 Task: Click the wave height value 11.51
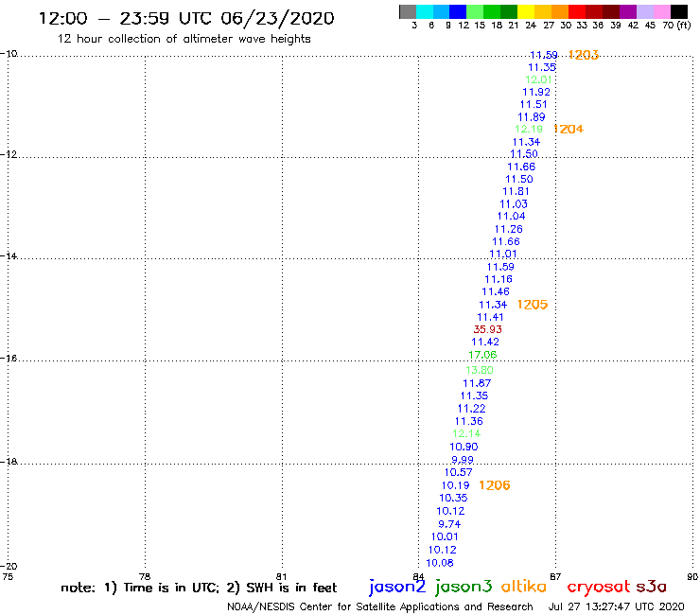[x=534, y=104]
